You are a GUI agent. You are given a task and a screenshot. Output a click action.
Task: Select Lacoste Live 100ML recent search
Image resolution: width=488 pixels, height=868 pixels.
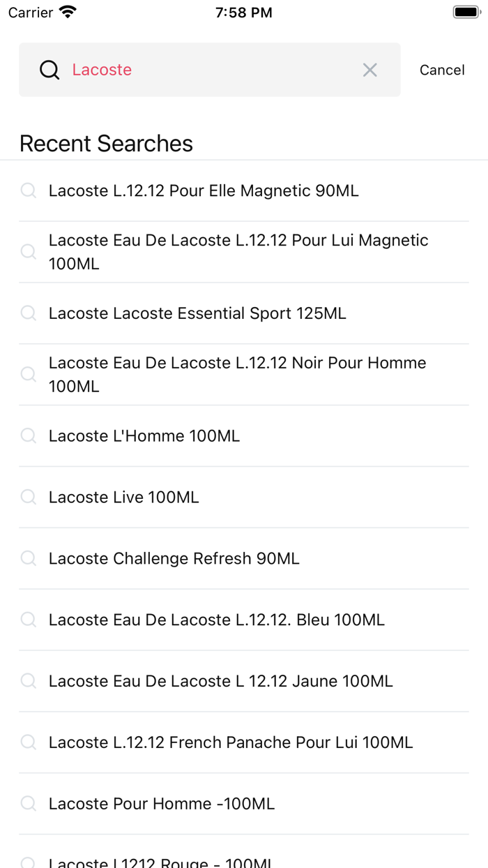tap(124, 497)
